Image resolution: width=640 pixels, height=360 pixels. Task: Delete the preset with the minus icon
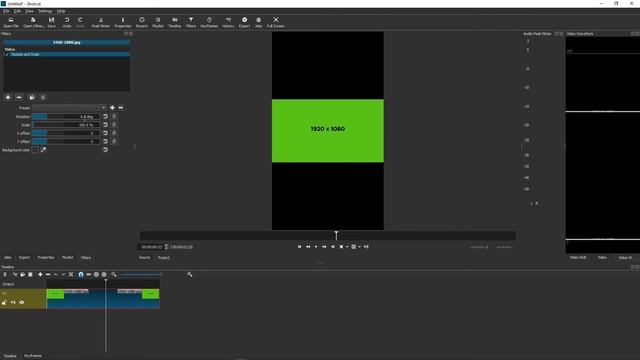click(121, 108)
